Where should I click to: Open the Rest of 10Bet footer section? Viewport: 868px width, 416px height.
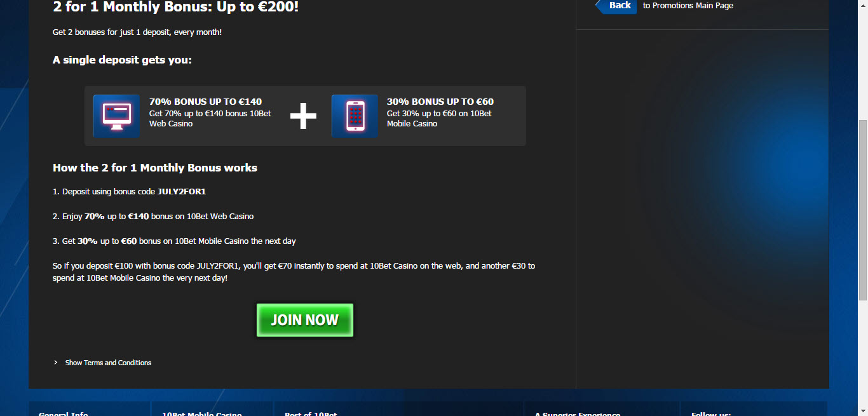[311, 415]
